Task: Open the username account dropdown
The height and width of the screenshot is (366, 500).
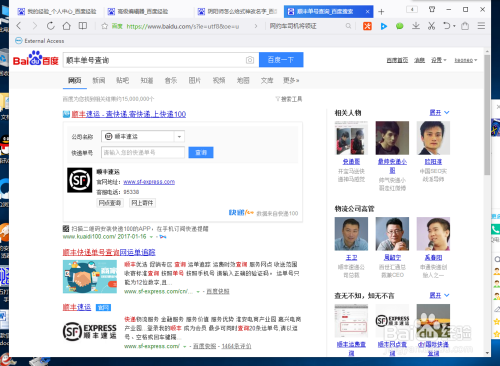Action: click(x=466, y=60)
